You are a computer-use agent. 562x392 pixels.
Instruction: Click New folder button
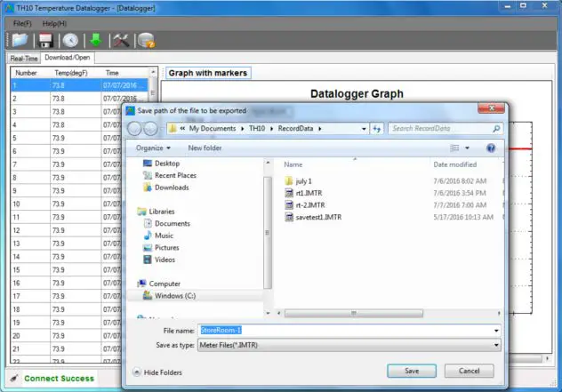(205, 148)
